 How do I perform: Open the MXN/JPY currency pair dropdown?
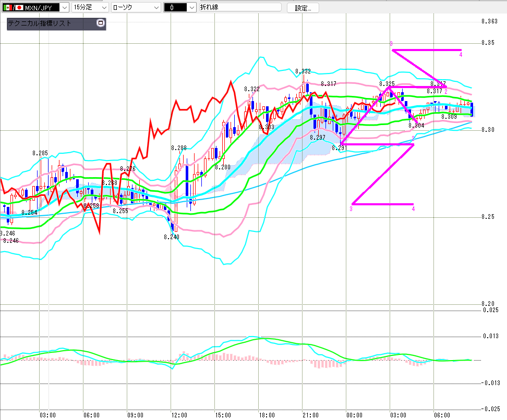pyautogui.click(x=63, y=7)
